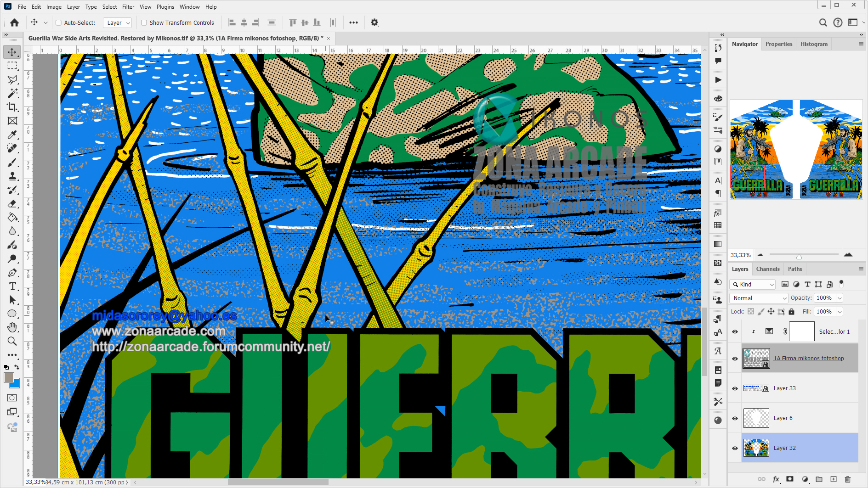The width and height of the screenshot is (868, 488).
Task: Enable the Auto-Select checkbox
Action: click(x=58, y=22)
